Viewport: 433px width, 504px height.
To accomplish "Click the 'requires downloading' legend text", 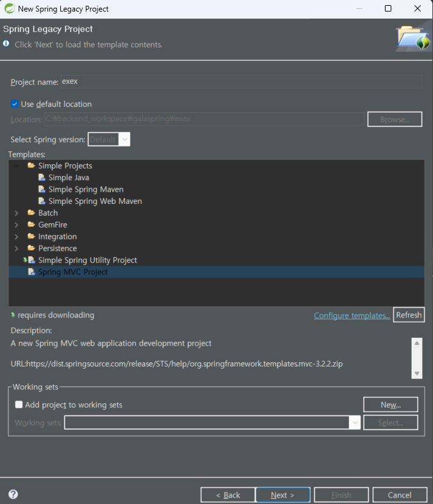I will point(56,315).
